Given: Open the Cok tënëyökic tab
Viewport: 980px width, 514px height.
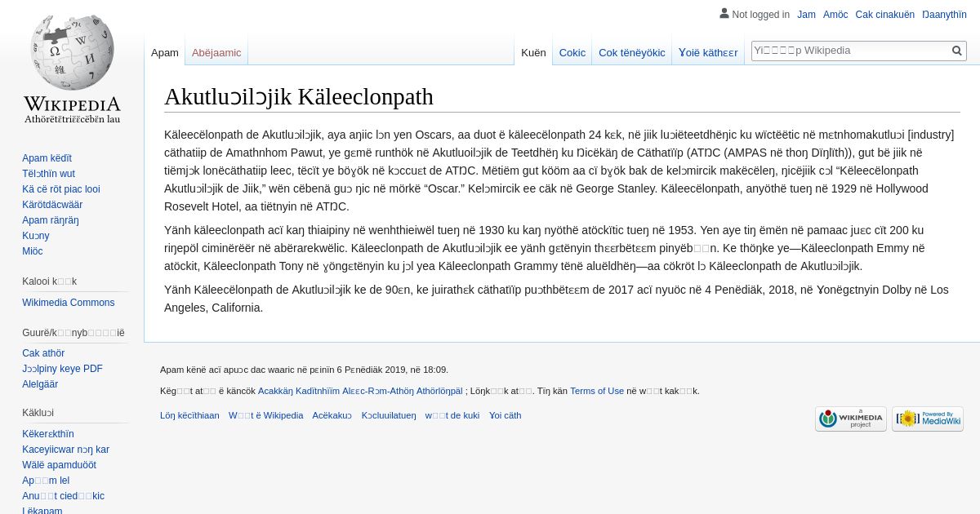Looking at the screenshot, I should (632, 52).
